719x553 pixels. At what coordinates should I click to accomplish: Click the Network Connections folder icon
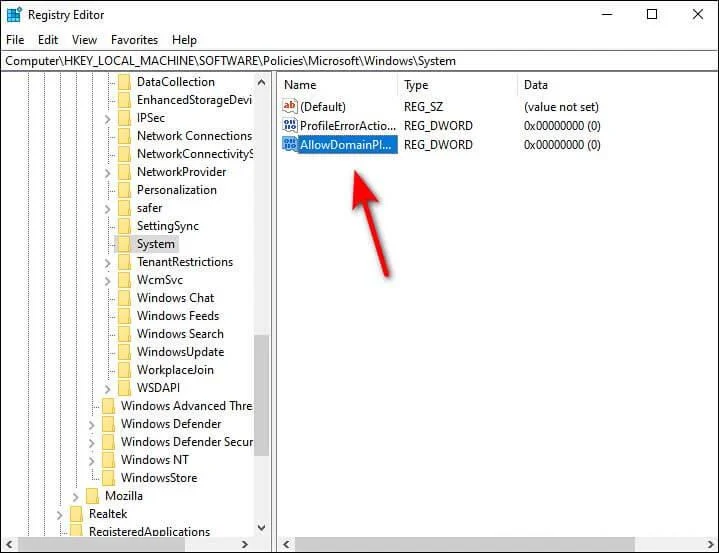coord(124,136)
